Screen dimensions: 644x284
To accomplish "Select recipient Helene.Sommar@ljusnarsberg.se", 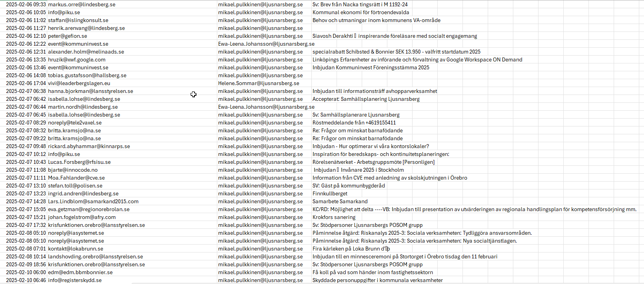I will point(259,83).
